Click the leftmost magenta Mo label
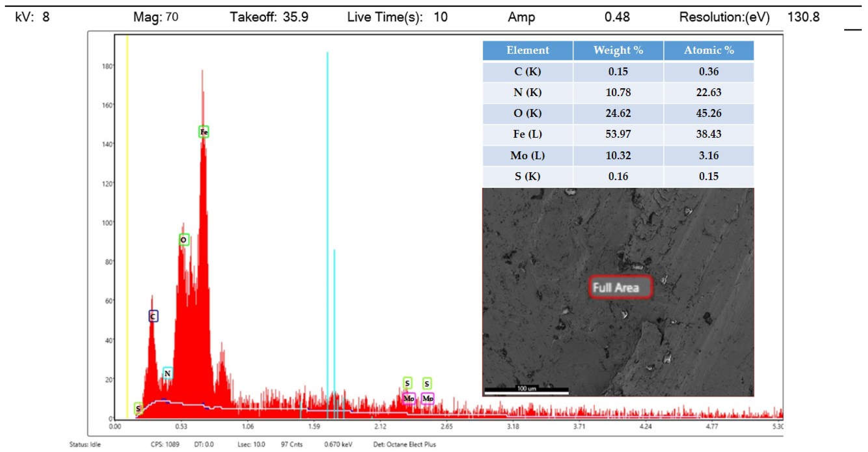 pos(409,398)
